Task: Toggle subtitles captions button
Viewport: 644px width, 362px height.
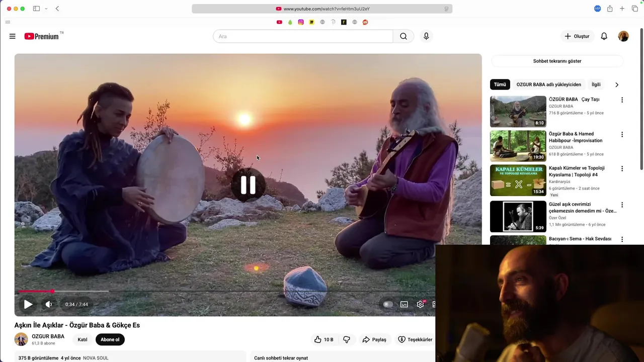Action: pos(404,304)
